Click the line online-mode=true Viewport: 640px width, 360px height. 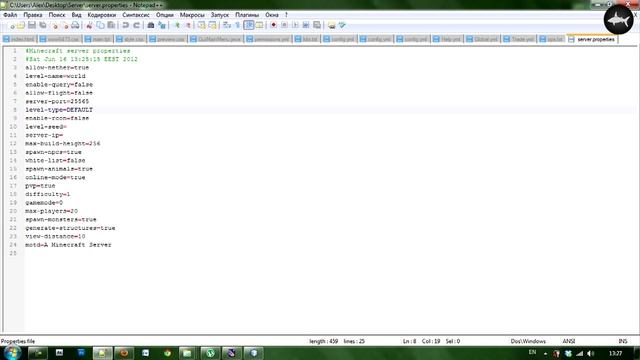(55, 178)
